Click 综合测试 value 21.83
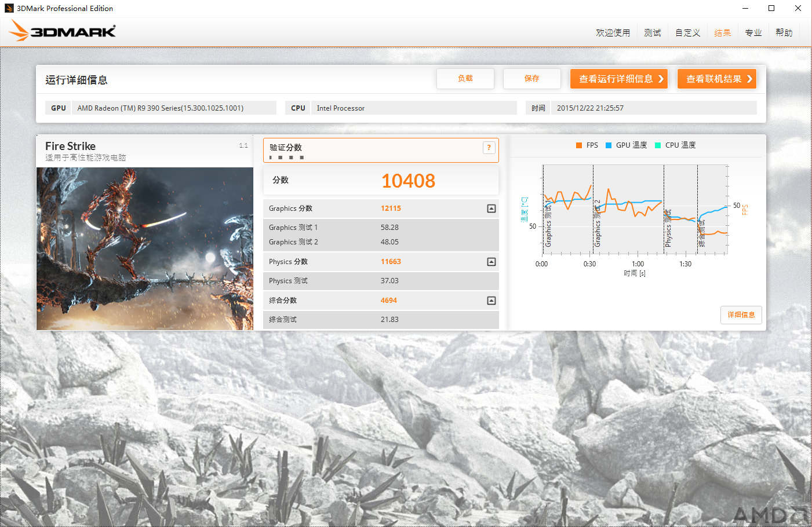 click(x=389, y=320)
